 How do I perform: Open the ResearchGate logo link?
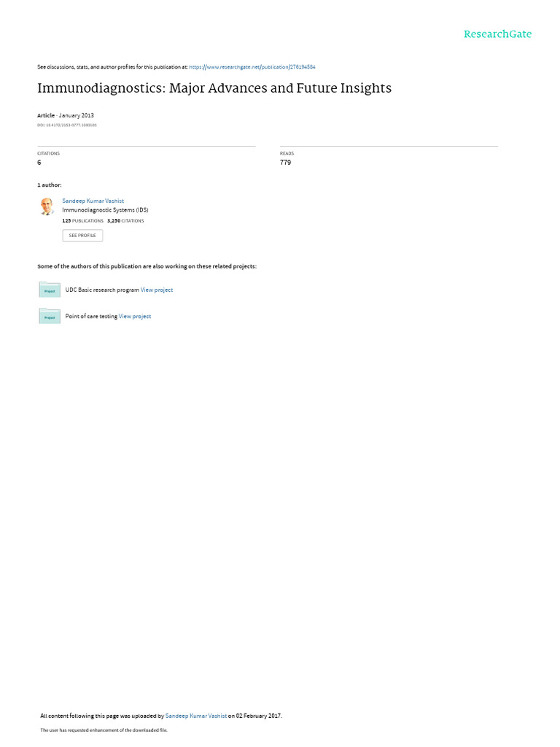[497, 34]
